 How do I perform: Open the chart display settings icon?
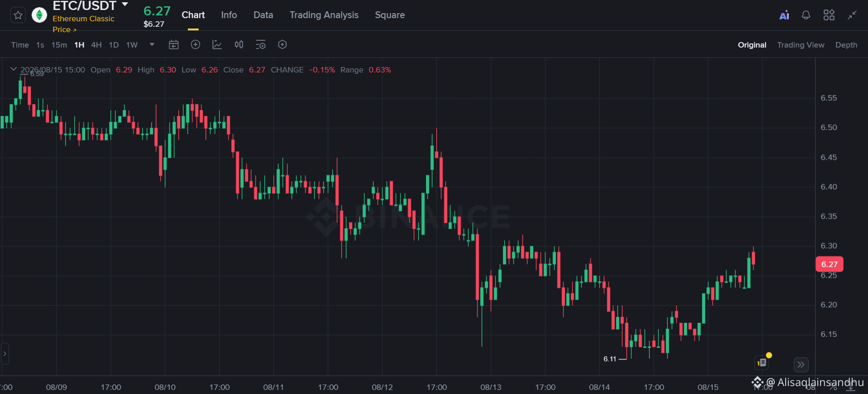(261, 44)
